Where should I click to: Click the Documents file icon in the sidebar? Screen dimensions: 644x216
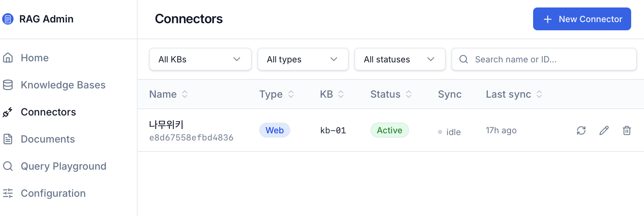8,139
